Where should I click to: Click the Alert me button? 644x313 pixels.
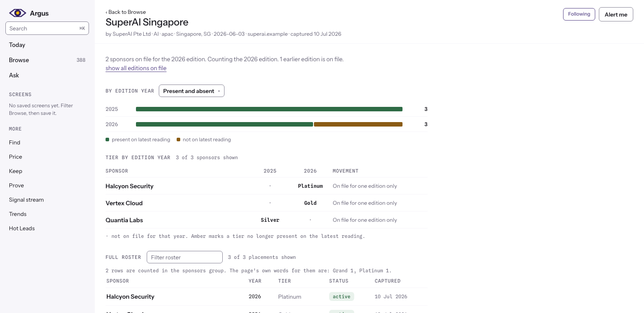(616, 14)
